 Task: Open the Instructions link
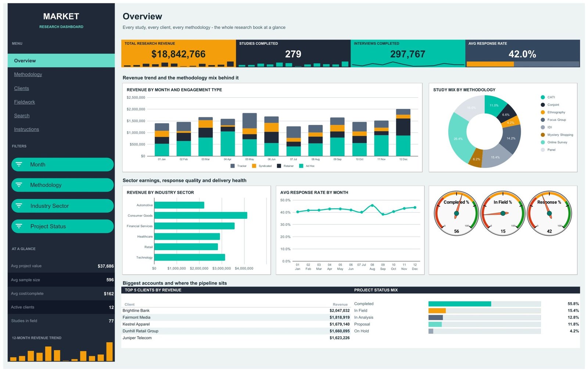26,129
